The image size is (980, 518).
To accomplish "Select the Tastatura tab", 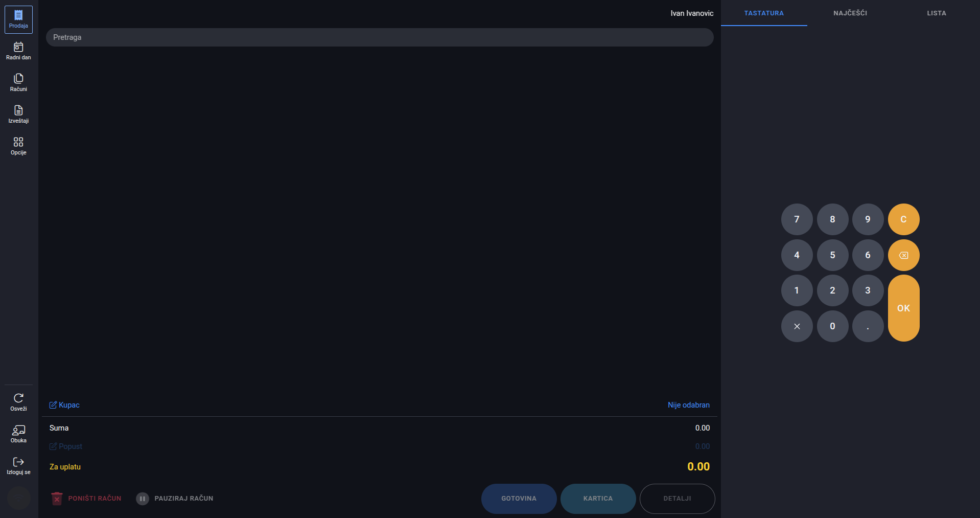I will pyautogui.click(x=763, y=13).
